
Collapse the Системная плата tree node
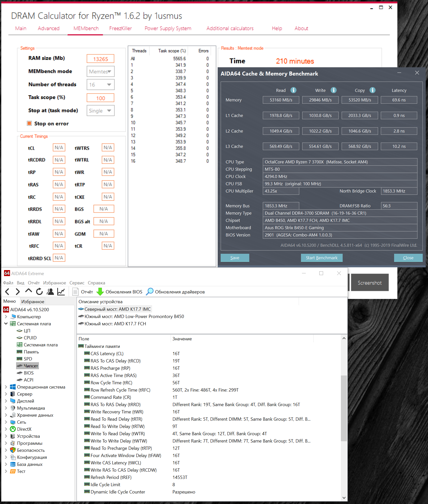[x=6, y=324]
